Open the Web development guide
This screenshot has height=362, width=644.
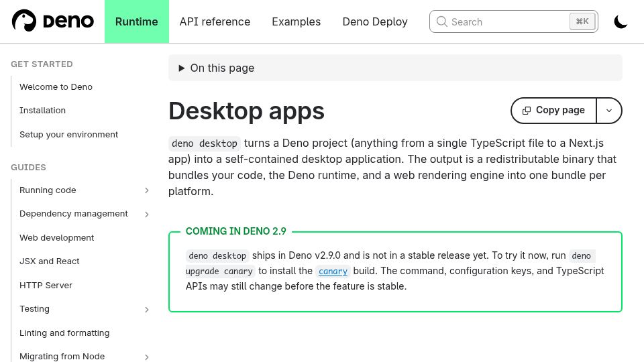[x=56, y=237]
